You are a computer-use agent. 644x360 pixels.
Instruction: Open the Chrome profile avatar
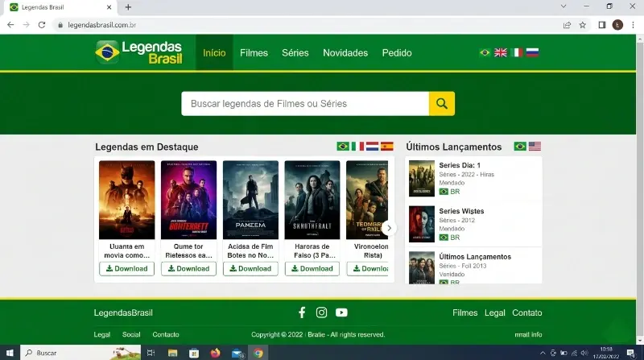617,25
